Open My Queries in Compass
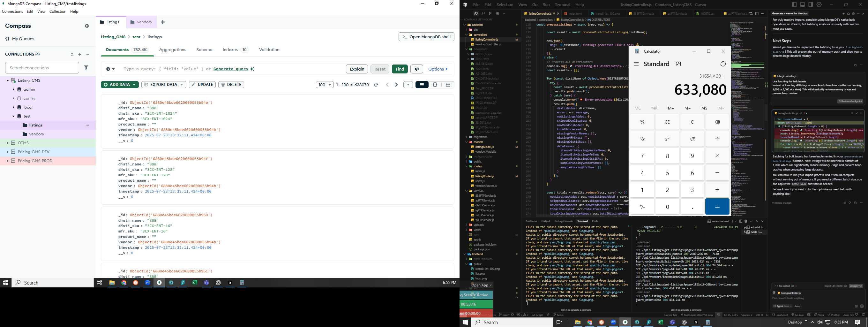This screenshot has height=327, width=868. coord(20,39)
